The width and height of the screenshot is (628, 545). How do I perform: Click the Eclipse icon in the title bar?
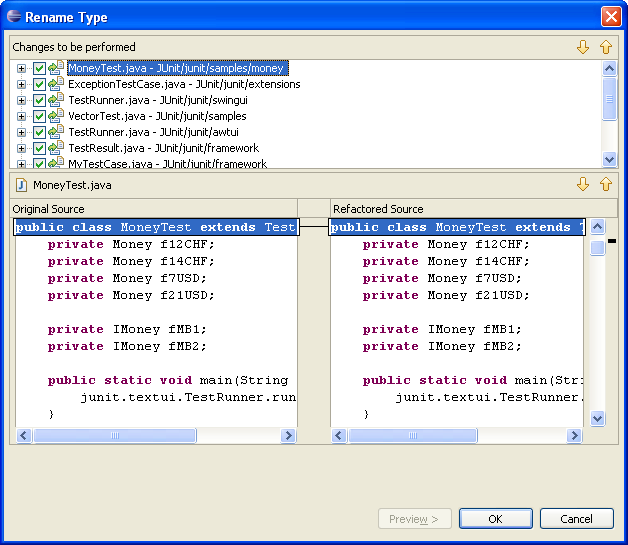(14, 16)
